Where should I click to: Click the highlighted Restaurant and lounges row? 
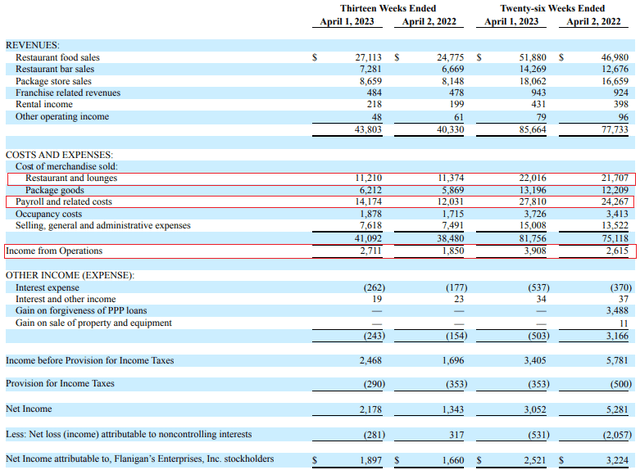[321, 179]
